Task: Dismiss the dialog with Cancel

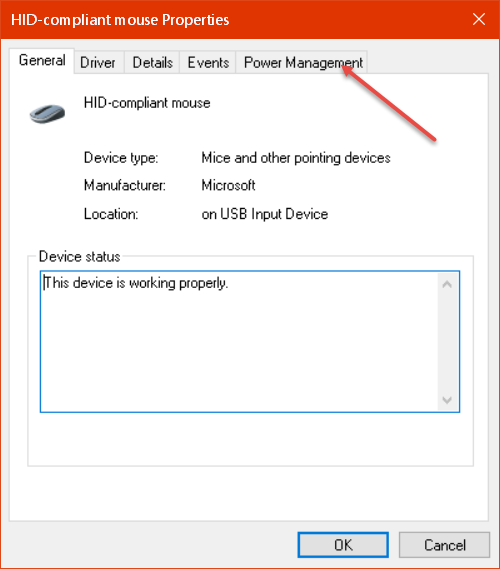Action: point(444,545)
